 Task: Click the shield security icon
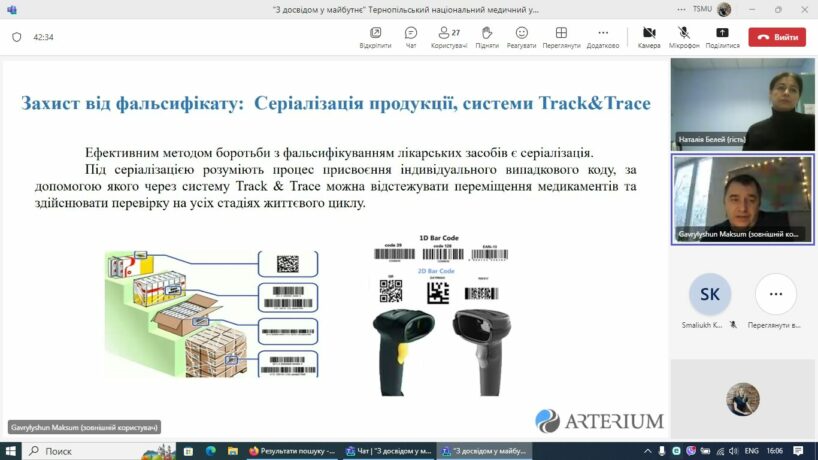[16, 37]
